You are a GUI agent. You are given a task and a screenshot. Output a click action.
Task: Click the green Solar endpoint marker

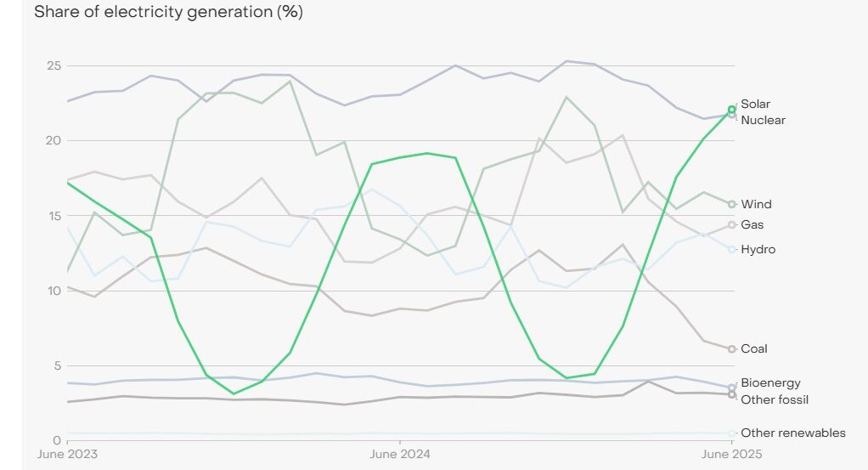tap(732, 110)
